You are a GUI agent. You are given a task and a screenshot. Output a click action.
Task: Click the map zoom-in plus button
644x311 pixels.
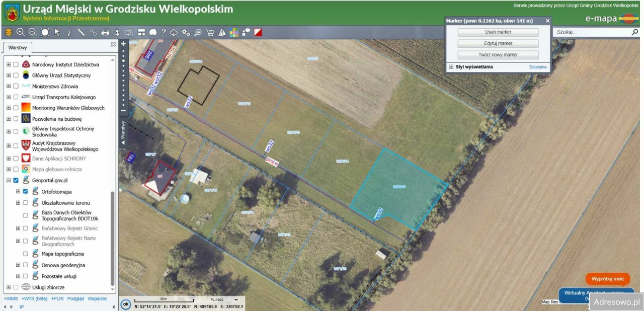(x=123, y=44)
